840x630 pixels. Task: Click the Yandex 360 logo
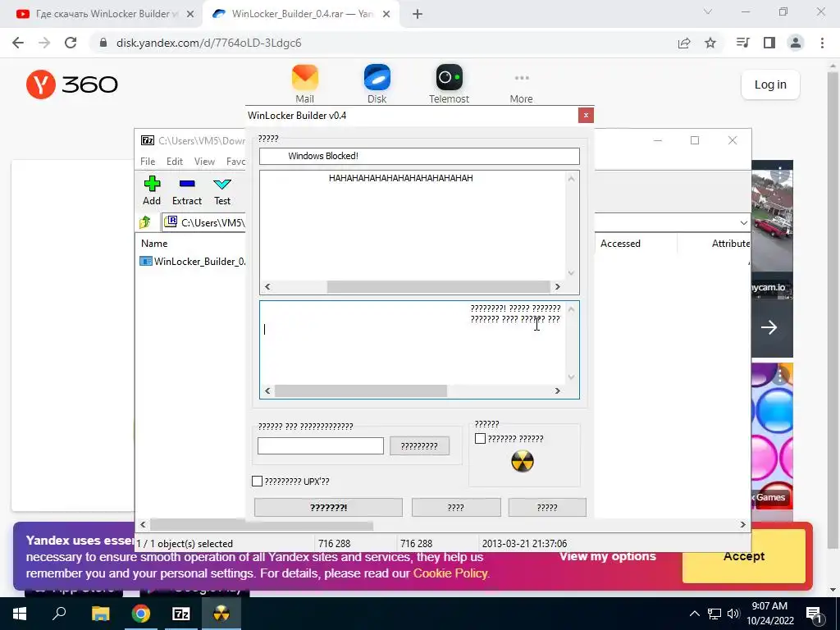click(72, 84)
